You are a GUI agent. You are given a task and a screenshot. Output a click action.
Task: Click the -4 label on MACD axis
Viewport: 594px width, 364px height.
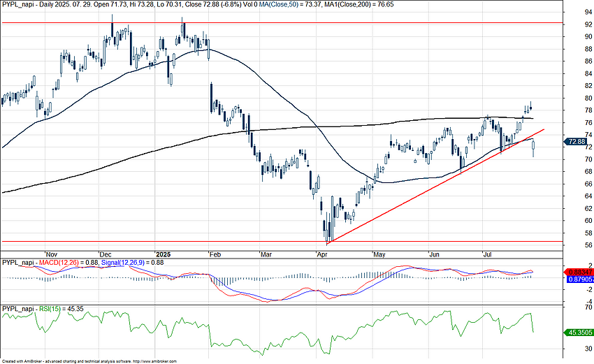coord(589,302)
